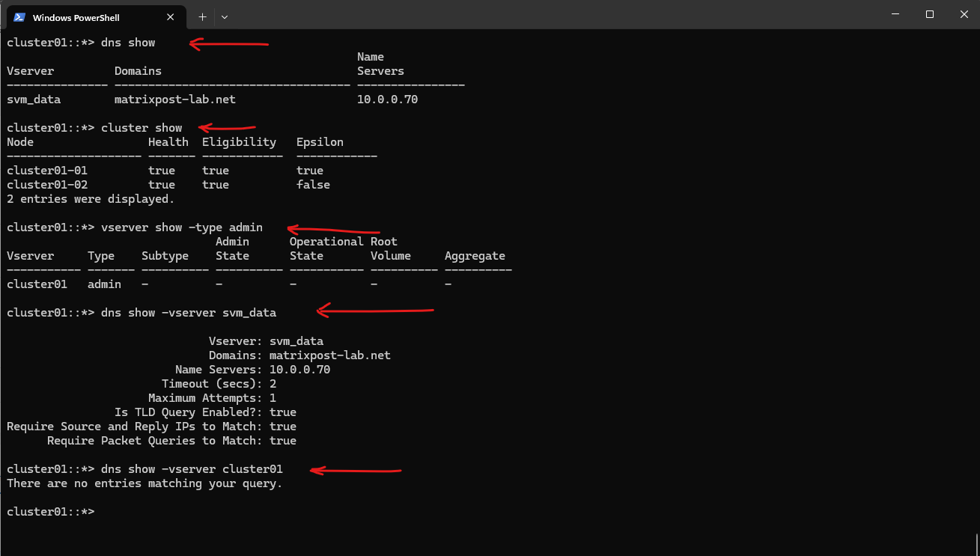Screen dimensions: 980x556
Task: Minimize the terminal window
Action: (895, 14)
